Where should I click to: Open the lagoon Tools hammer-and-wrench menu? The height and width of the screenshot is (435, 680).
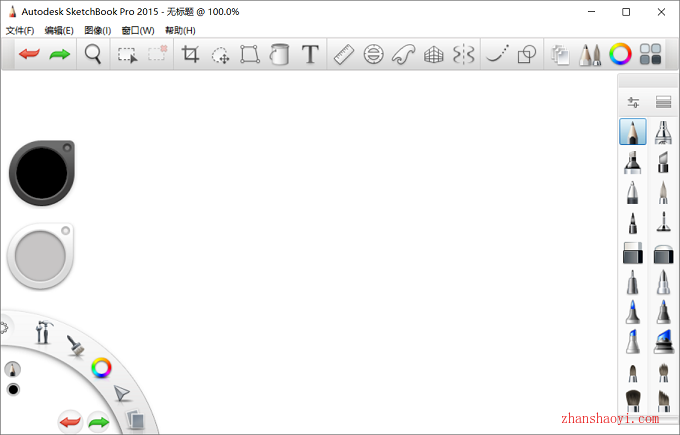point(43,332)
